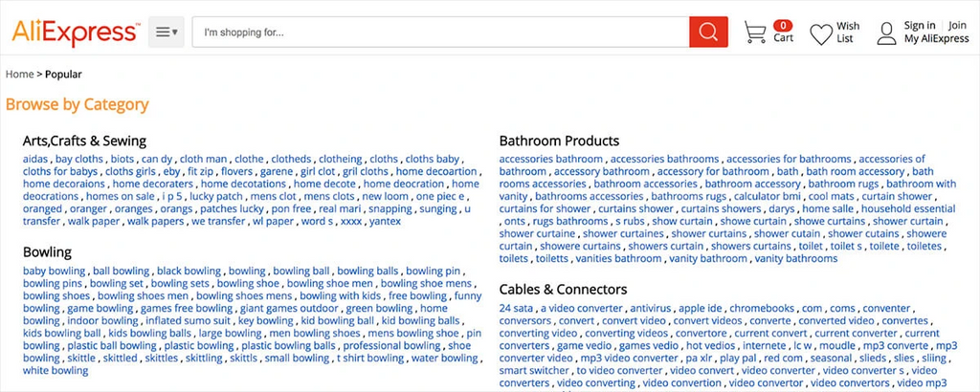Open the Bowling category heading
Viewport: 980px width, 392px height.
coord(47,252)
